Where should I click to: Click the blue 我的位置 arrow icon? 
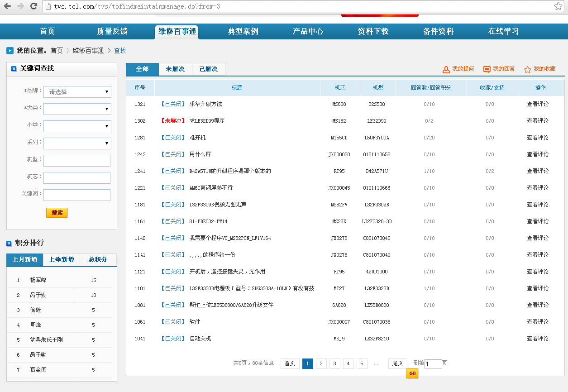(10, 51)
